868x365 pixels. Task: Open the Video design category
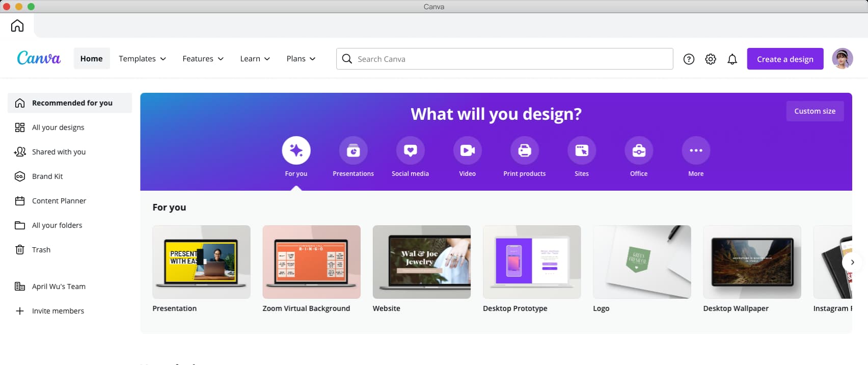pyautogui.click(x=467, y=151)
